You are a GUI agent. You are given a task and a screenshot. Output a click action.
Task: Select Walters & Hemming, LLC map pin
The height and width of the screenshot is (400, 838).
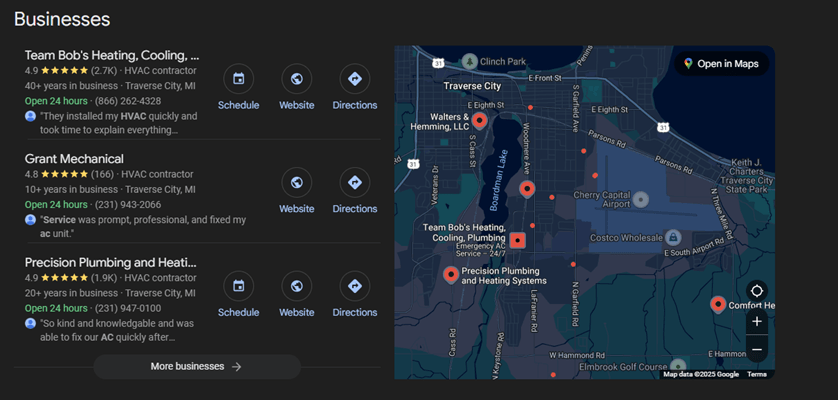479,121
